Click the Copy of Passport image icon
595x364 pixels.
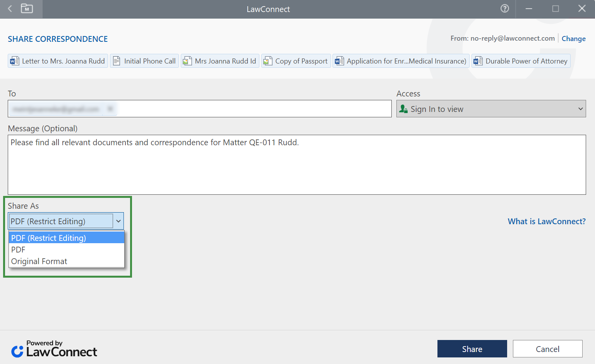point(268,61)
